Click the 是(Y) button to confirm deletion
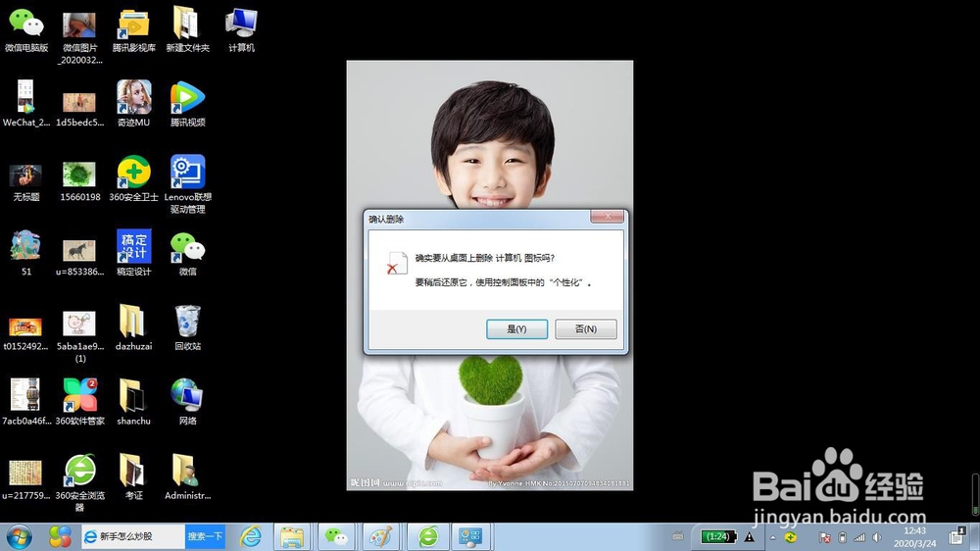Screen dimensions: 980x551 click(x=516, y=329)
